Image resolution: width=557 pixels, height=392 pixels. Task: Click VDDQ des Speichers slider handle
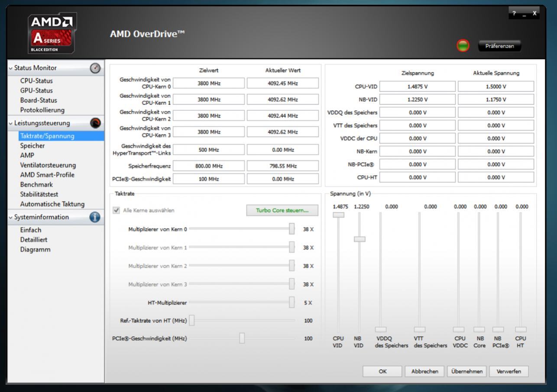point(381,330)
